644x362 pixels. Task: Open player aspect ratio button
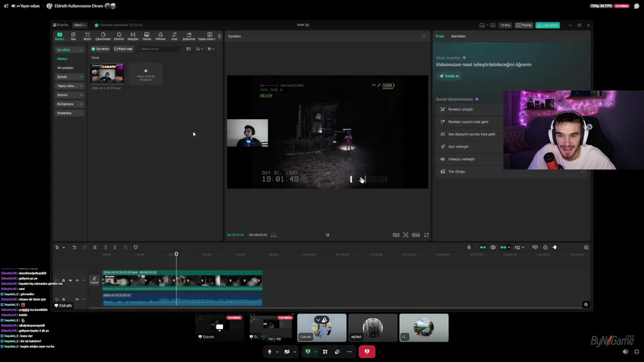point(416,235)
